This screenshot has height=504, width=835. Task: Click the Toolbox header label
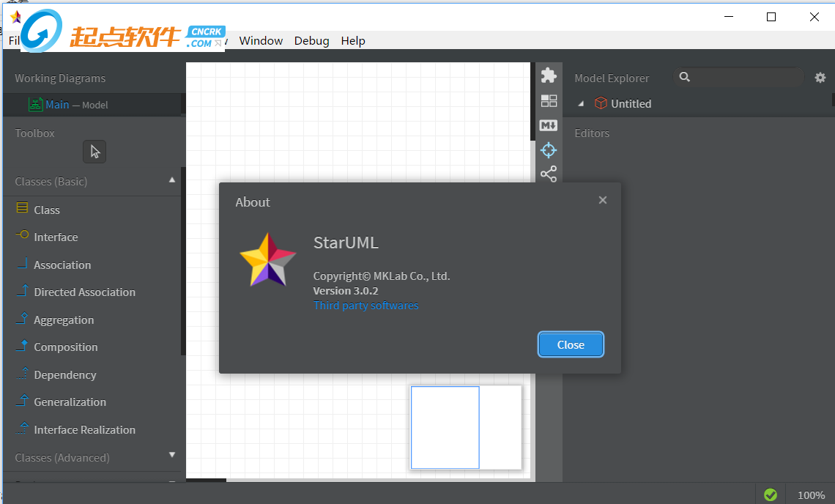click(x=34, y=133)
